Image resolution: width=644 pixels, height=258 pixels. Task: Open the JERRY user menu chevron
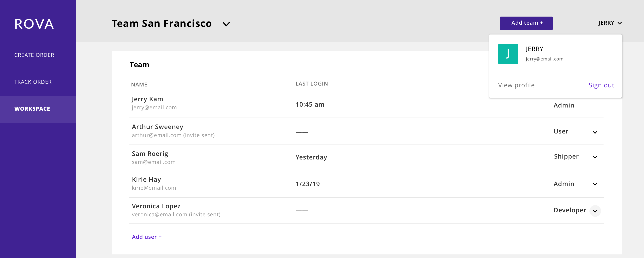(x=619, y=23)
